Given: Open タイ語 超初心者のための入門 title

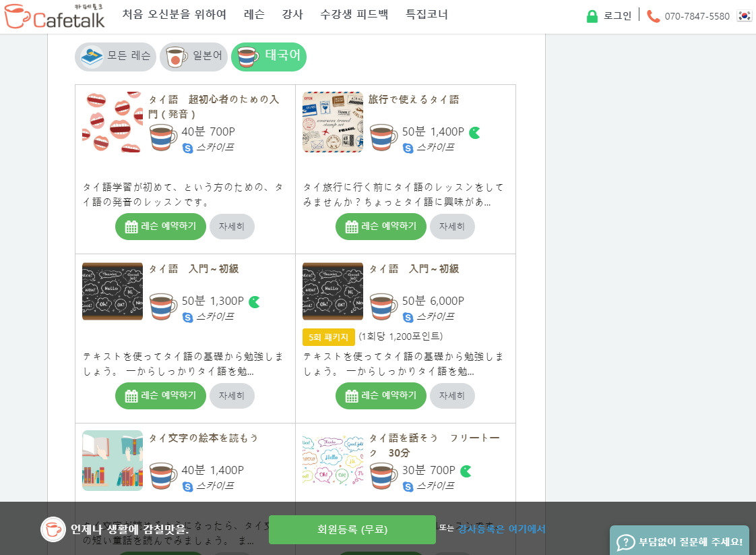Looking at the screenshot, I should point(214,107).
